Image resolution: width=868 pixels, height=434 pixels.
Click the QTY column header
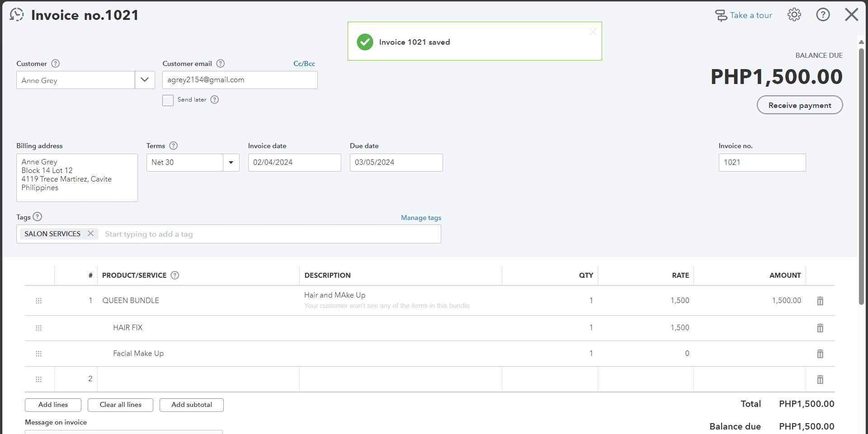(x=586, y=275)
